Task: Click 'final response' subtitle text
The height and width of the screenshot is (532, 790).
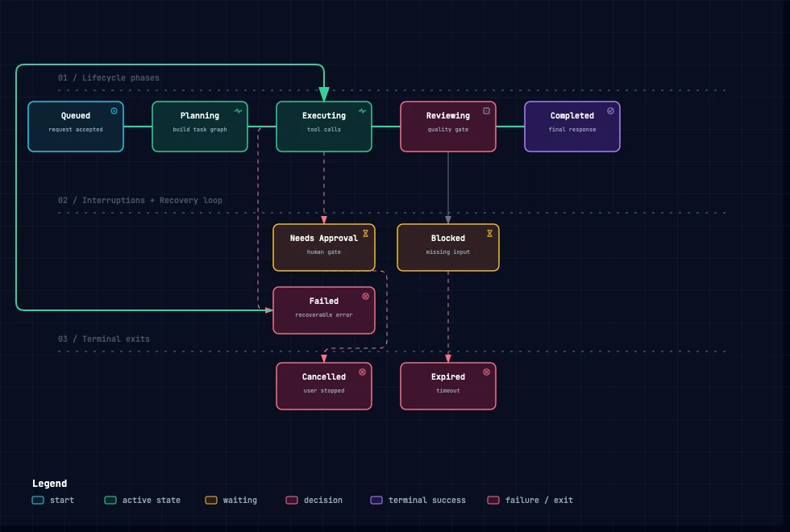Action: [572, 130]
